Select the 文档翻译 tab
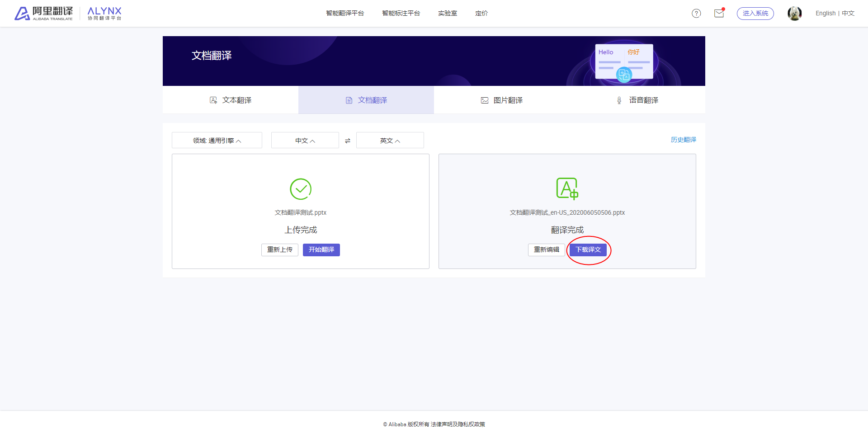Image resolution: width=868 pixels, height=438 pixels. pyautogui.click(x=366, y=100)
